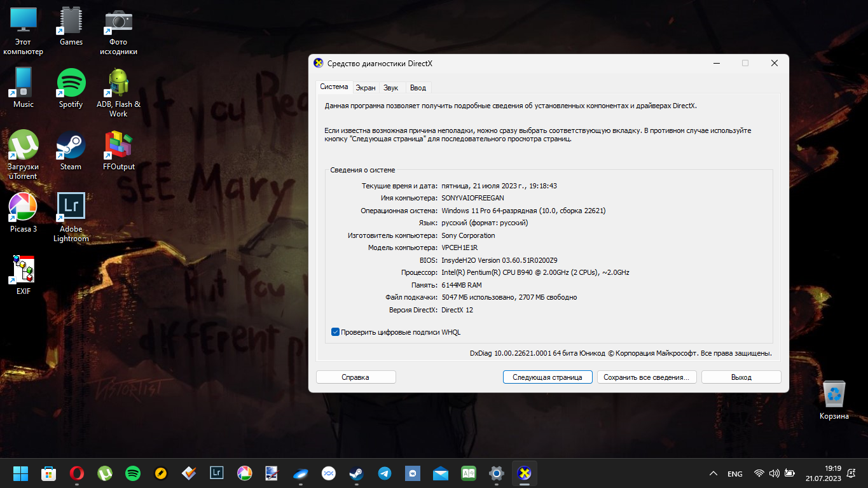Switch to the Звук tab
868x488 pixels.
point(390,88)
